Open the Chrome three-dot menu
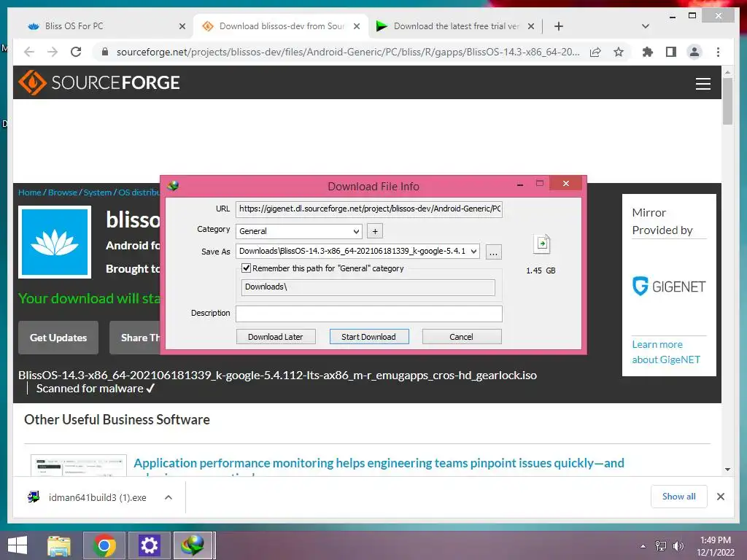This screenshot has width=747, height=560. pos(718,52)
